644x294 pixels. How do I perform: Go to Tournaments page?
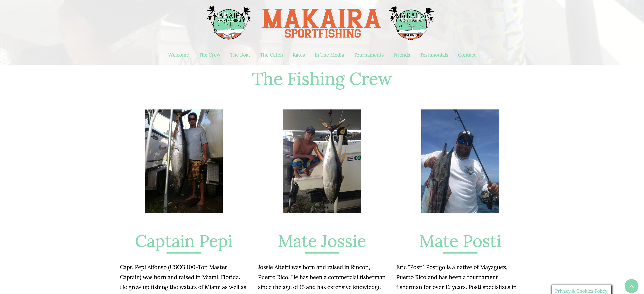click(368, 55)
